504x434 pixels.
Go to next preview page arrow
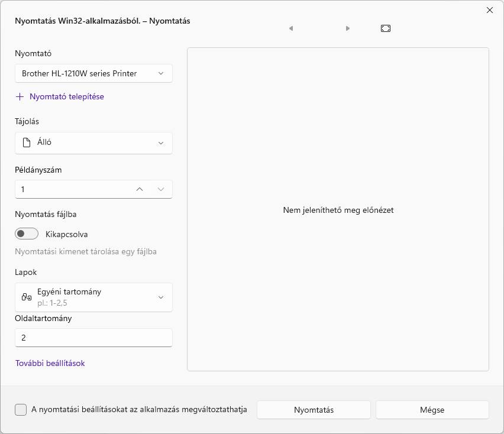point(348,28)
